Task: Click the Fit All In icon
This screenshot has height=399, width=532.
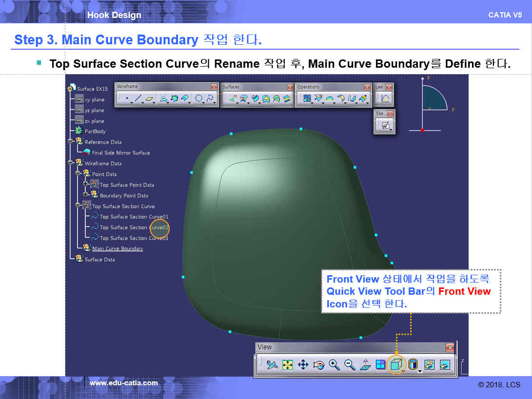Action: [288, 364]
